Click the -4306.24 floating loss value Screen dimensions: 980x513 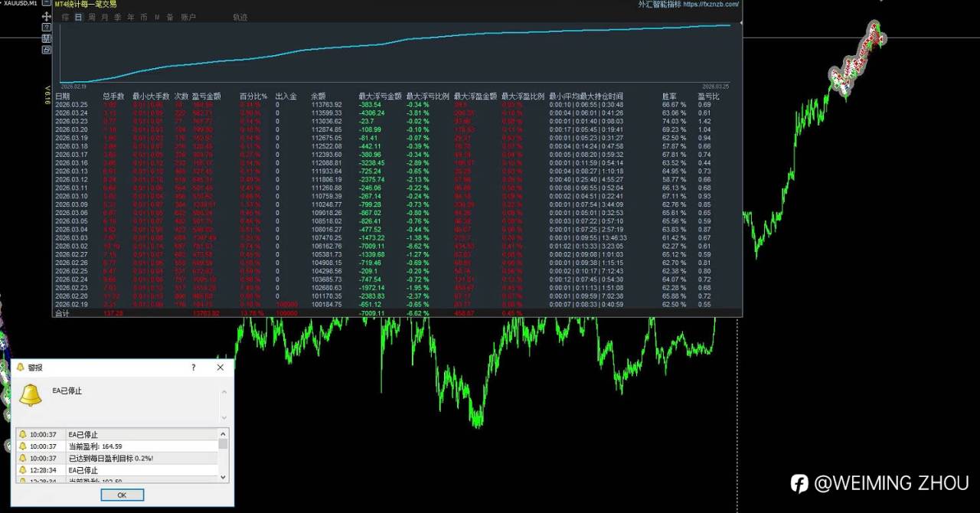(x=375, y=113)
